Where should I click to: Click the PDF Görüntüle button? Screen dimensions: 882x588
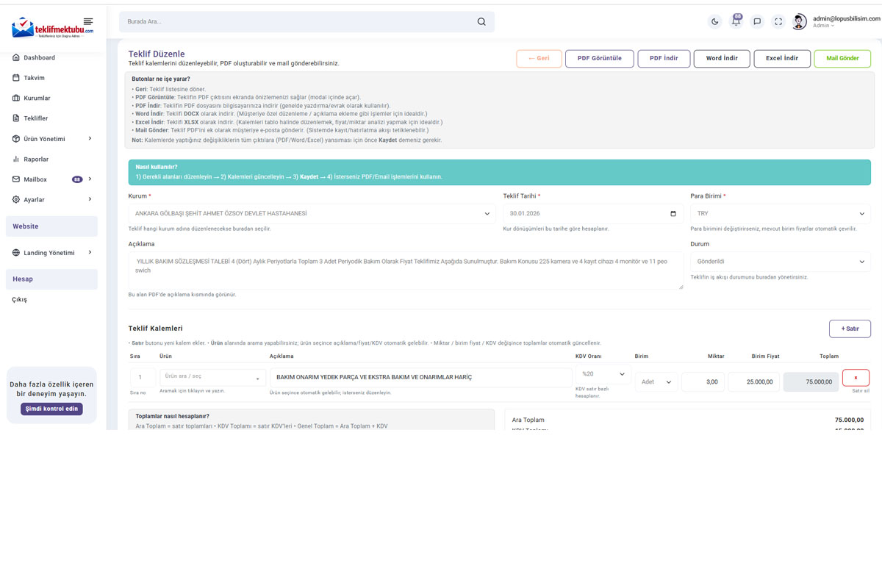(599, 59)
